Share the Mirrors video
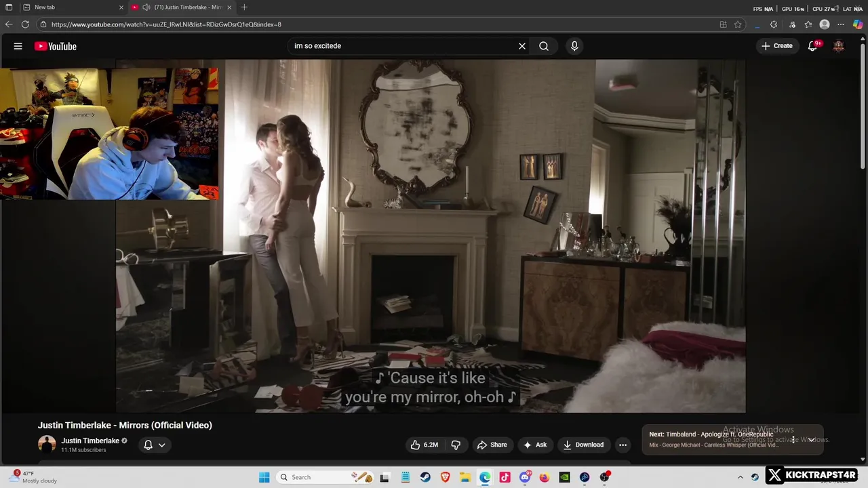This screenshot has height=488, width=868. (492, 445)
